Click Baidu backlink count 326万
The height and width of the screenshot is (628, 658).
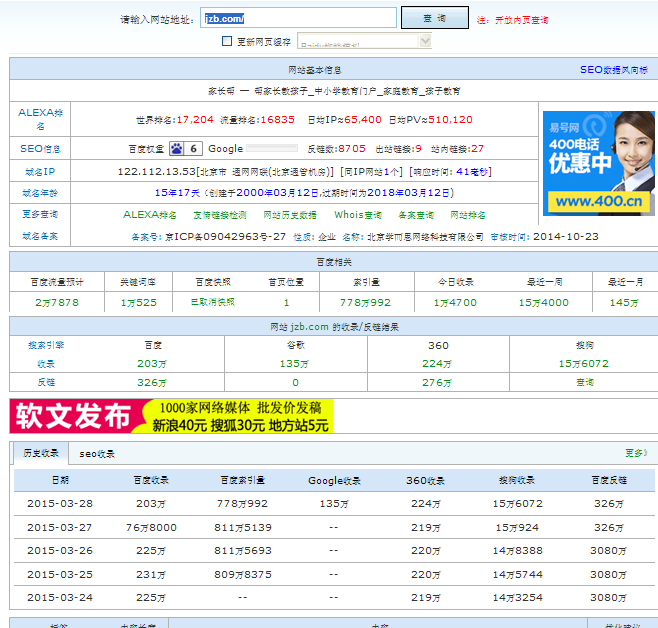[152, 383]
